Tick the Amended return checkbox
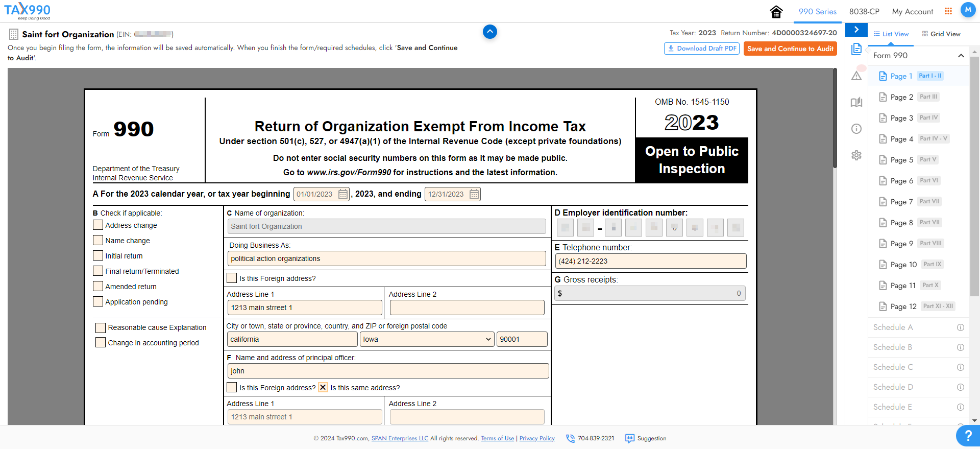Viewport: 980px width, 449px height. point(98,286)
